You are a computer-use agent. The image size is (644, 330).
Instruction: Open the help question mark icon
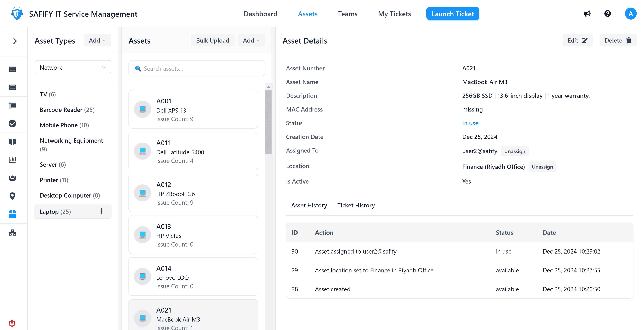point(608,14)
